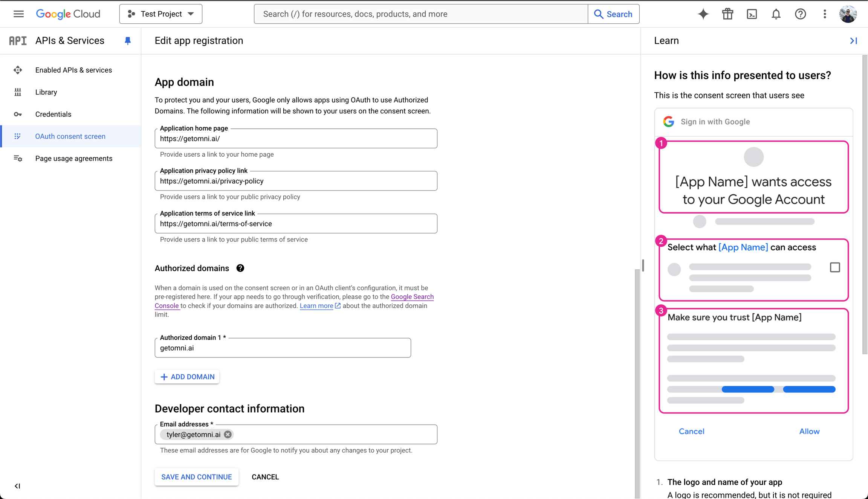The height and width of the screenshot is (499, 868).
Task: Open the notifications bell
Action: pos(776,14)
